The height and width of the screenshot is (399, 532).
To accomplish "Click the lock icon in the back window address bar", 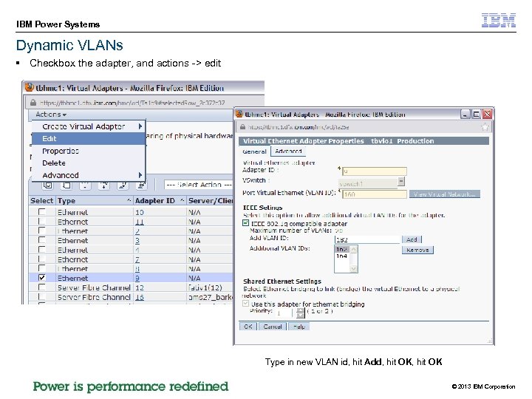I will 33,103.
